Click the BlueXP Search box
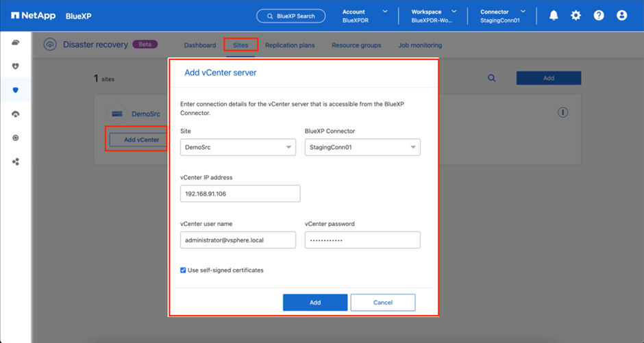 291,16
